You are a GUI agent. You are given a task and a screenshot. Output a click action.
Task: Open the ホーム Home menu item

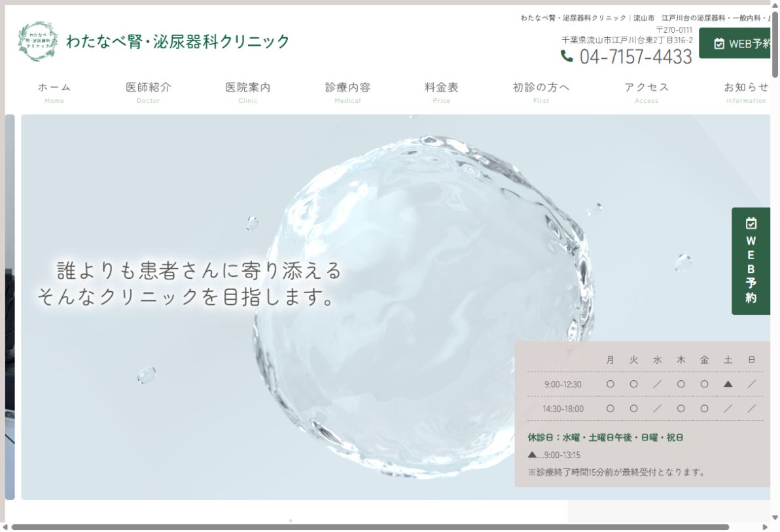(54, 92)
